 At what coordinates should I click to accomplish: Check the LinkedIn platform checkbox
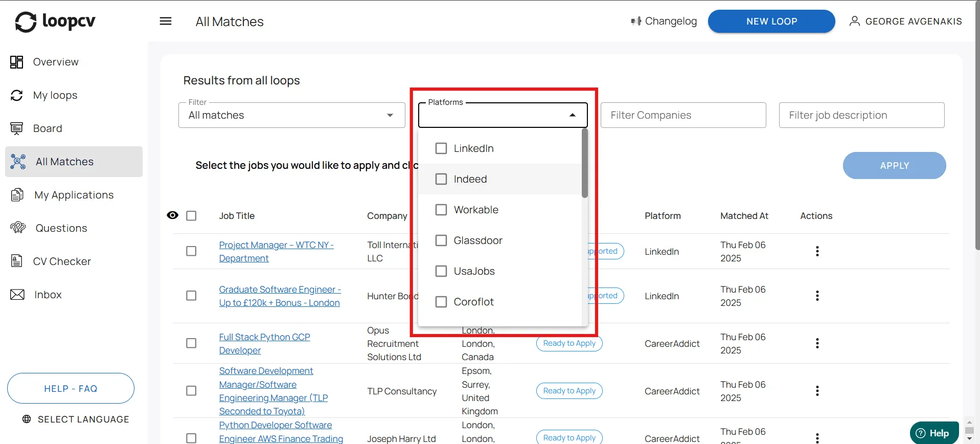tap(441, 148)
